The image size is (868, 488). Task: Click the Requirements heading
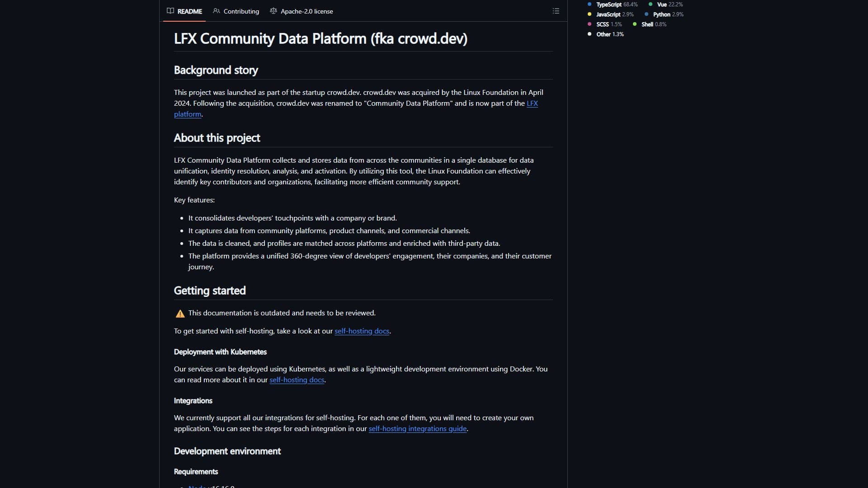196,472
